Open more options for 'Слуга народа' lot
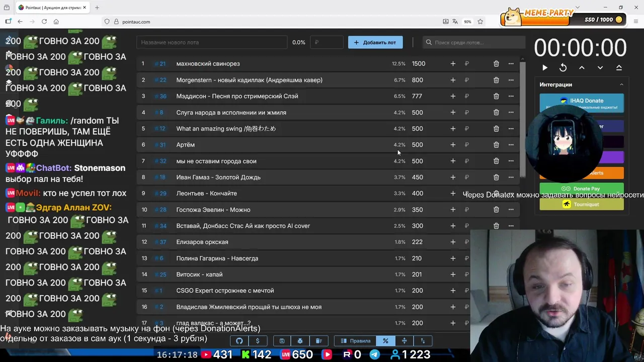The image size is (644, 362). (x=511, y=113)
